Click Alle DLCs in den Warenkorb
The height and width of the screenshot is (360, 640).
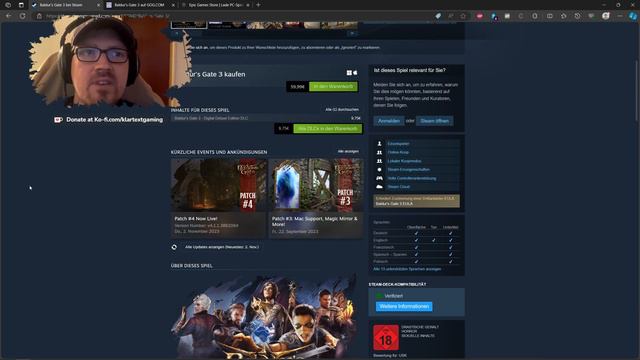pos(327,129)
